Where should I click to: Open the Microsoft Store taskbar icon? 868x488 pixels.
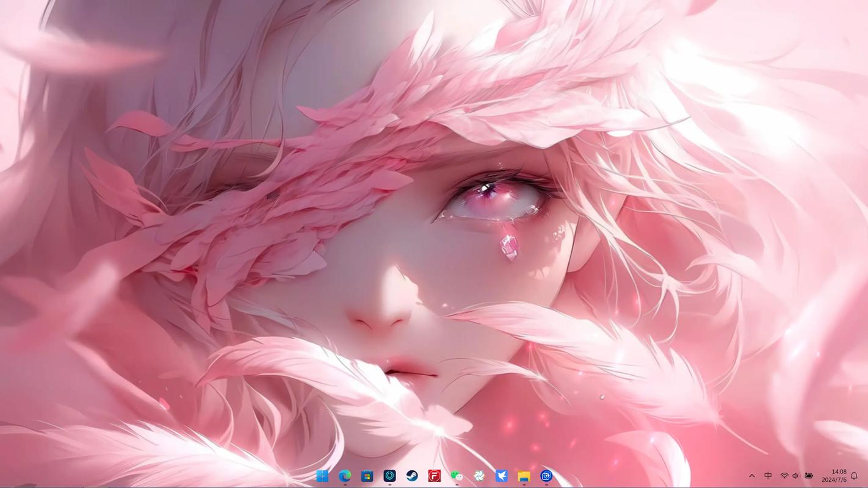(367, 476)
